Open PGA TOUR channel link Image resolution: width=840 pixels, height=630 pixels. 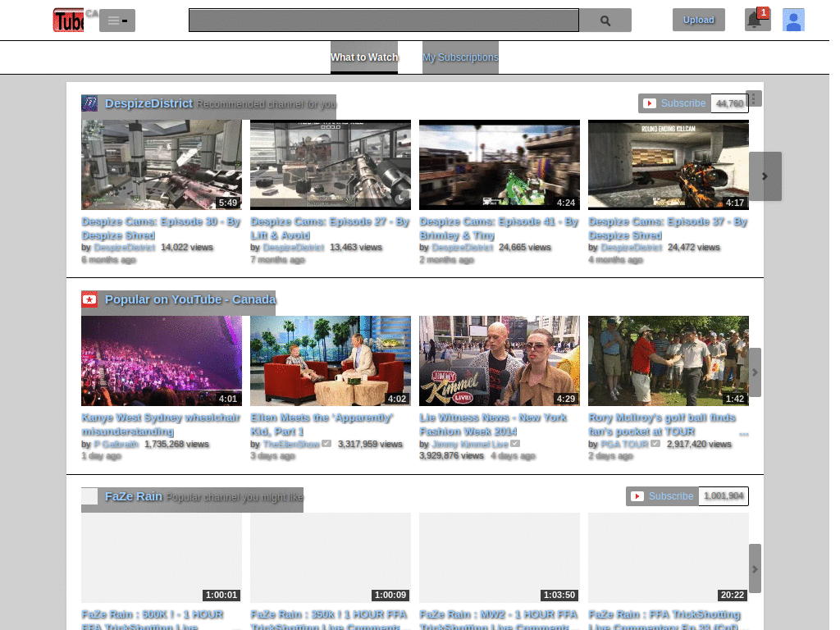click(x=624, y=444)
